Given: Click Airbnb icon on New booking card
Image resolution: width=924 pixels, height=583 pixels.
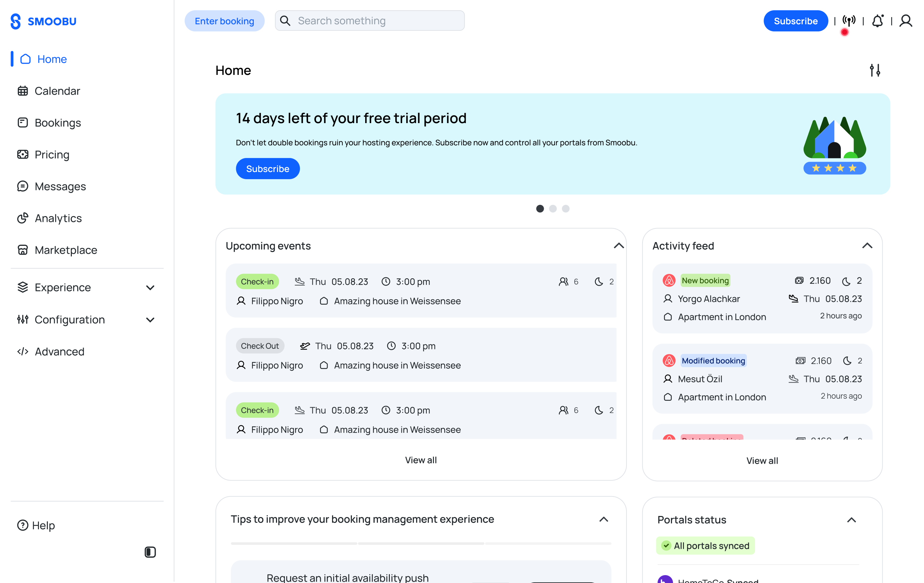Looking at the screenshot, I should [x=669, y=280].
